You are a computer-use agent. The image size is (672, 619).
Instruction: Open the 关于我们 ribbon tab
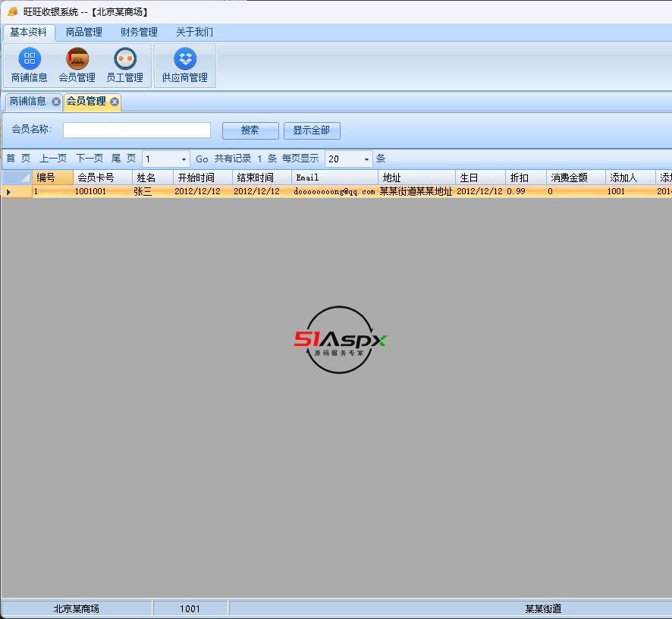(194, 32)
